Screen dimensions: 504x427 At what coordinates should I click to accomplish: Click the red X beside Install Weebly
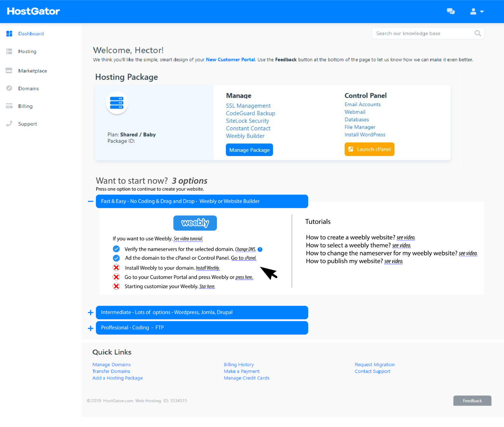click(x=116, y=268)
